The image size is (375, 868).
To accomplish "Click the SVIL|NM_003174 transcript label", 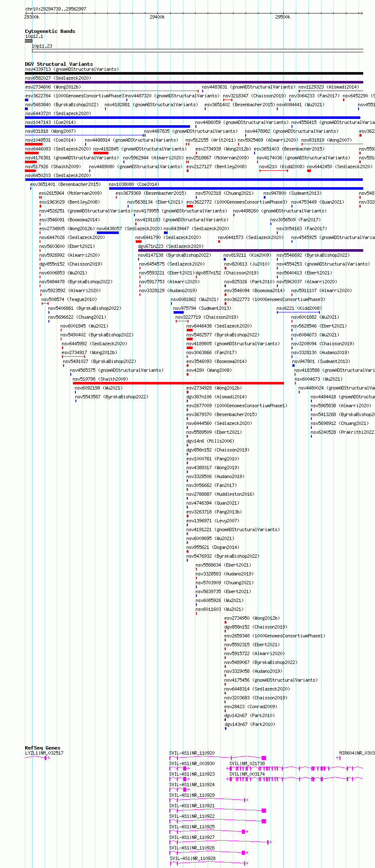I will coord(247,774).
